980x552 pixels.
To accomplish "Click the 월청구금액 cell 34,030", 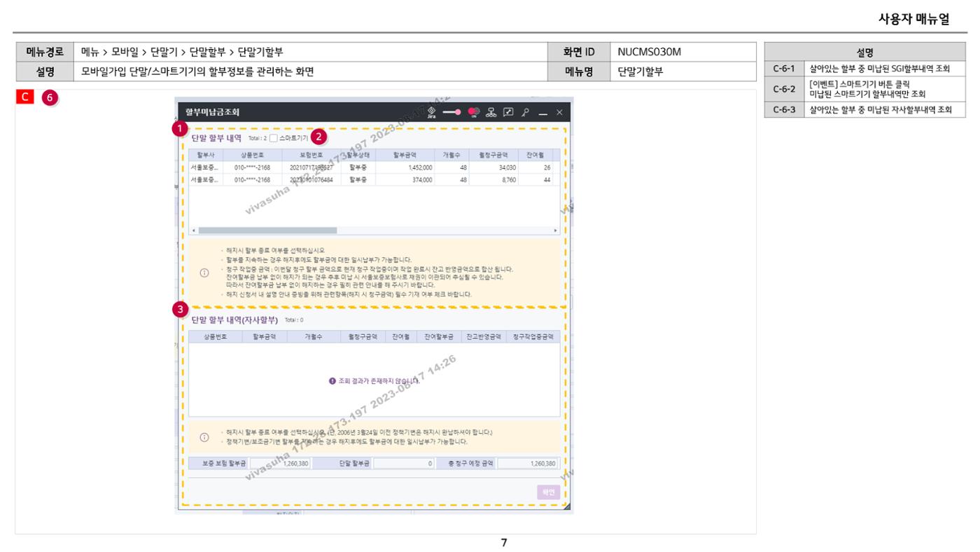I will 493,167.
